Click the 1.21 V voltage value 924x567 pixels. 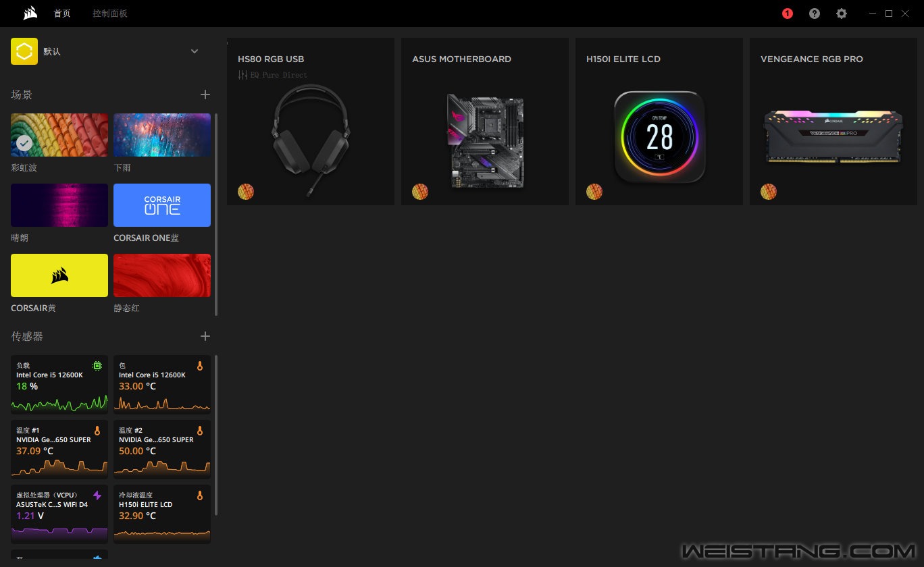(30, 516)
